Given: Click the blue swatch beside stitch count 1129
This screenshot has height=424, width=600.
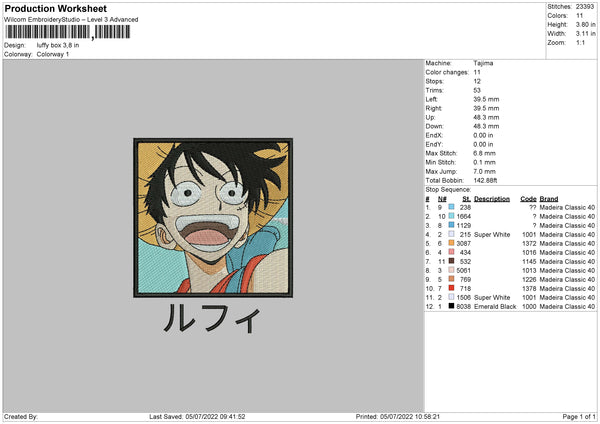Looking at the screenshot, I should 452,225.
